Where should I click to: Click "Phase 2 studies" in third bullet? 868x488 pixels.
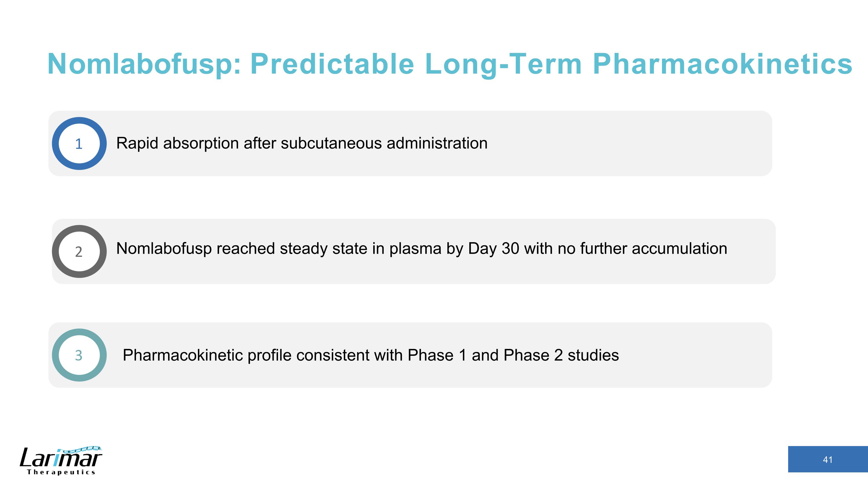coord(561,355)
